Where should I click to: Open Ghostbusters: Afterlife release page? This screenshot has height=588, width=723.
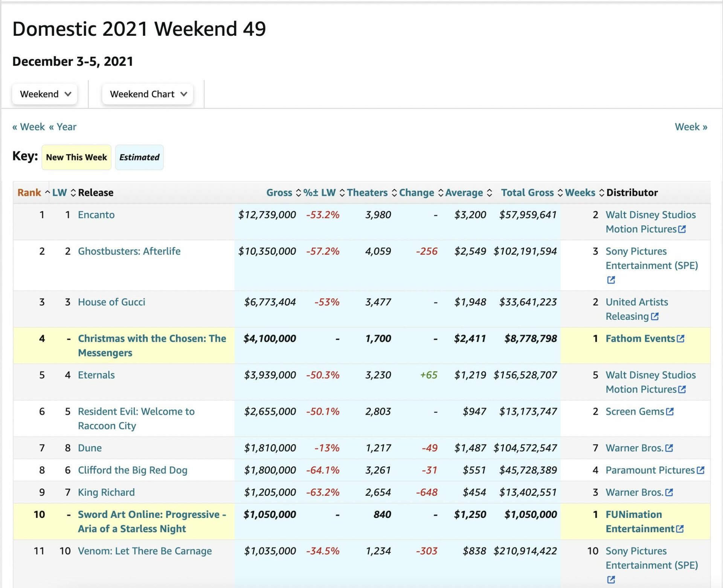(129, 251)
